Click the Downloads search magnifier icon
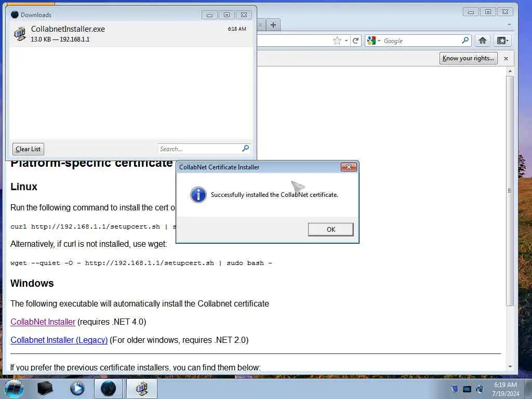532x399 pixels. click(x=246, y=148)
